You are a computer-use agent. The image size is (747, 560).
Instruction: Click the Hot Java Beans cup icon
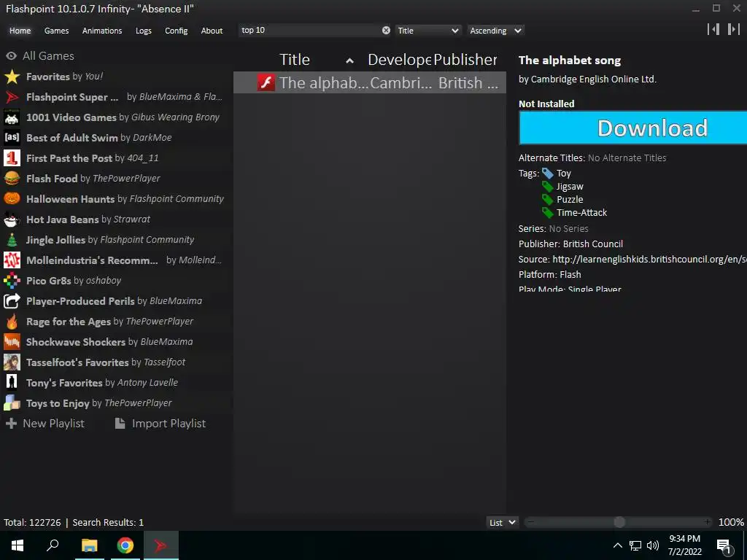click(x=12, y=219)
